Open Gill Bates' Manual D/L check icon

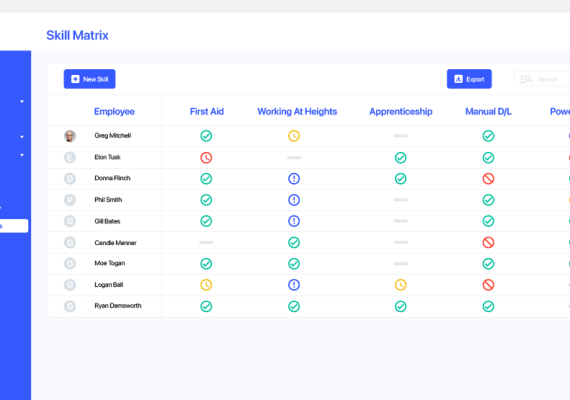tap(488, 221)
